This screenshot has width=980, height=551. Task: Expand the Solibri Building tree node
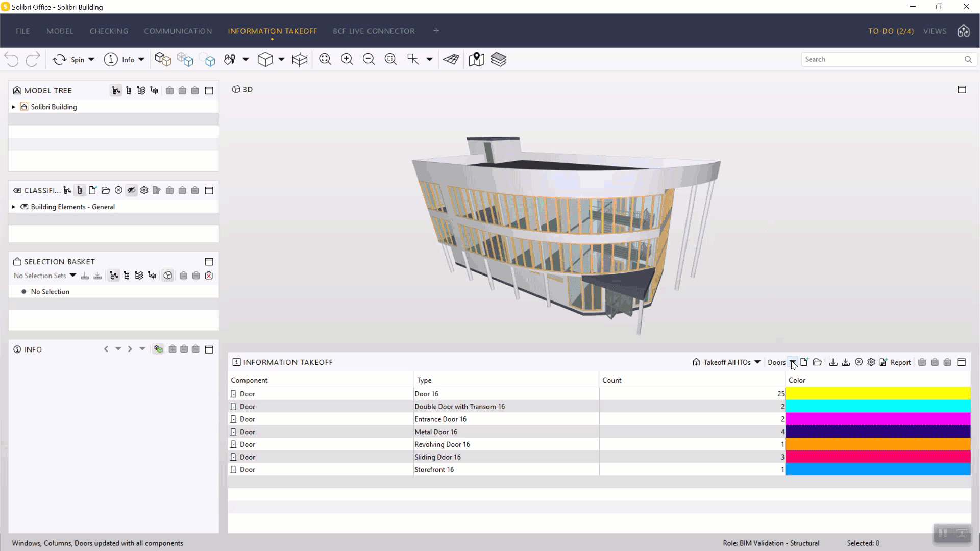[14, 107]
